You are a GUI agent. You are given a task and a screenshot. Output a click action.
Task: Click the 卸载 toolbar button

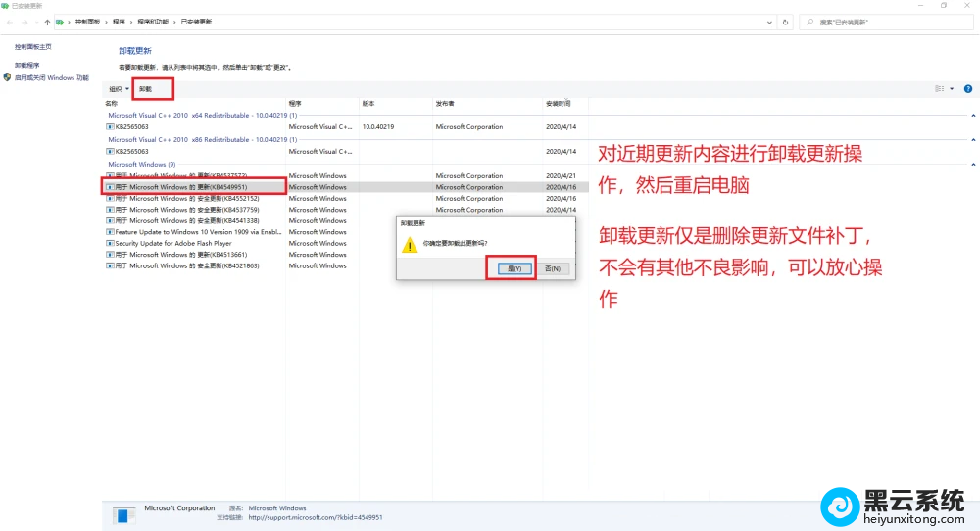click(146, 89)
